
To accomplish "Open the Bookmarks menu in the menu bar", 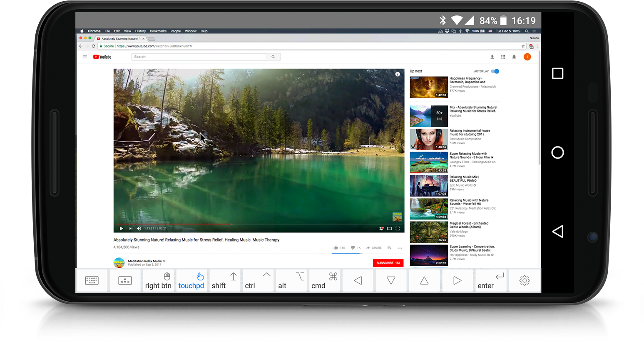I will [158, 31].
